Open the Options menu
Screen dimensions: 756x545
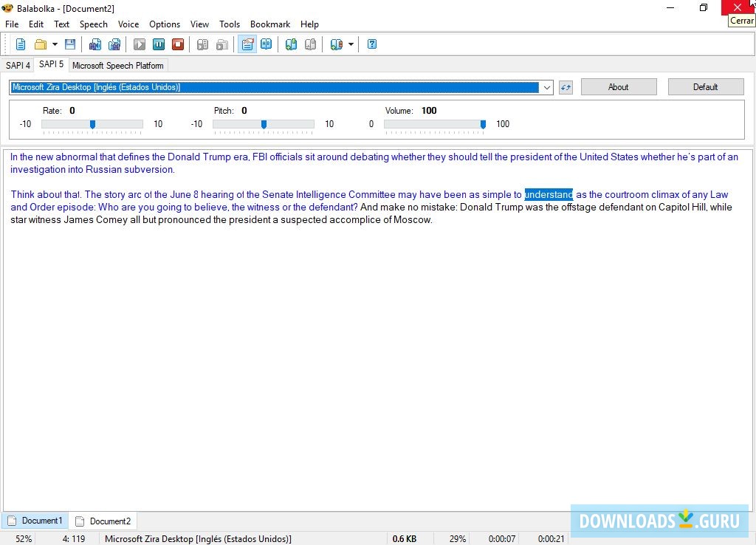[x=165, y=24]
